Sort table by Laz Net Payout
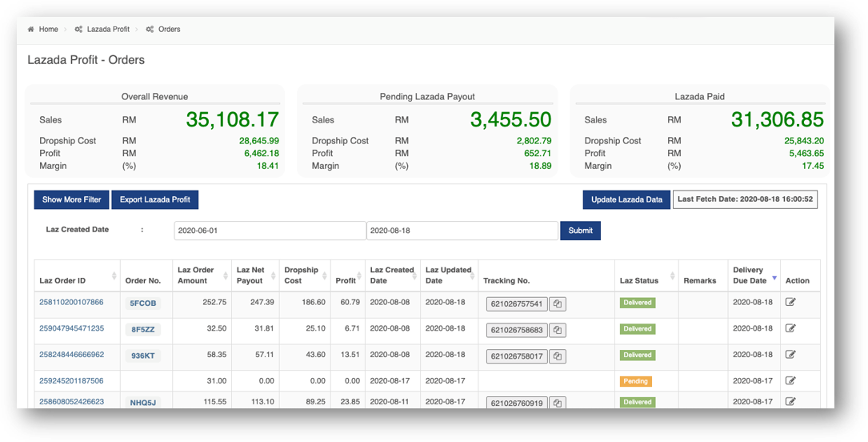868x442 pixels. (274, 275)
